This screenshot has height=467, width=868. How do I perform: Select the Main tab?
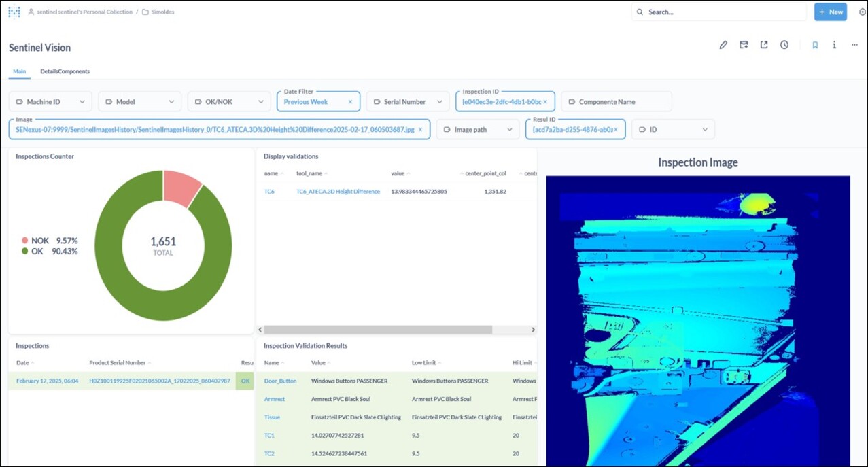(x=19, y=71)
